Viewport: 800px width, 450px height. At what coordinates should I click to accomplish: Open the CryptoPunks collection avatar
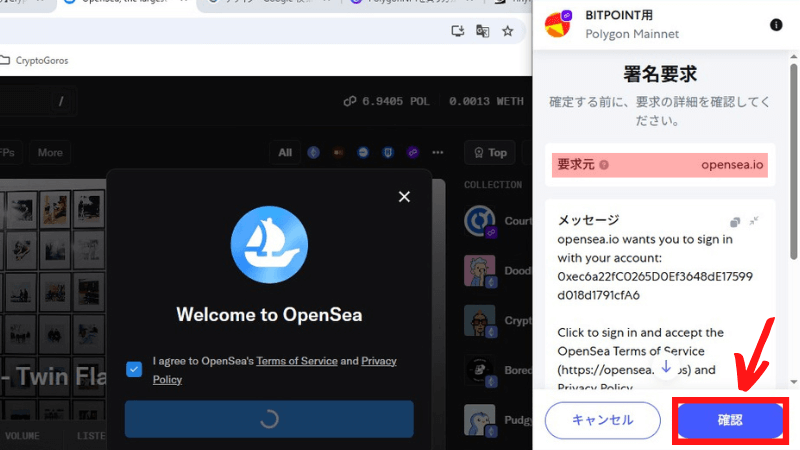480,320
